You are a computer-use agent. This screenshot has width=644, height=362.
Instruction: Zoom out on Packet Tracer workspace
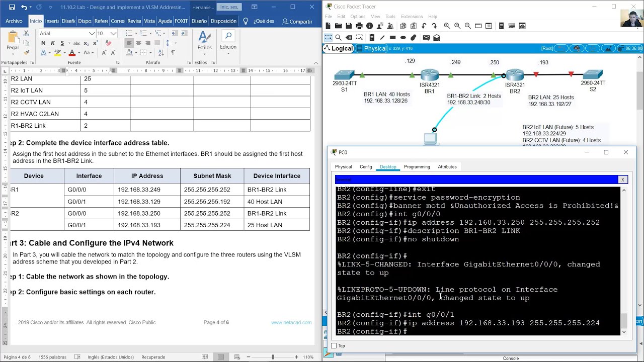(x=468, y=26)
